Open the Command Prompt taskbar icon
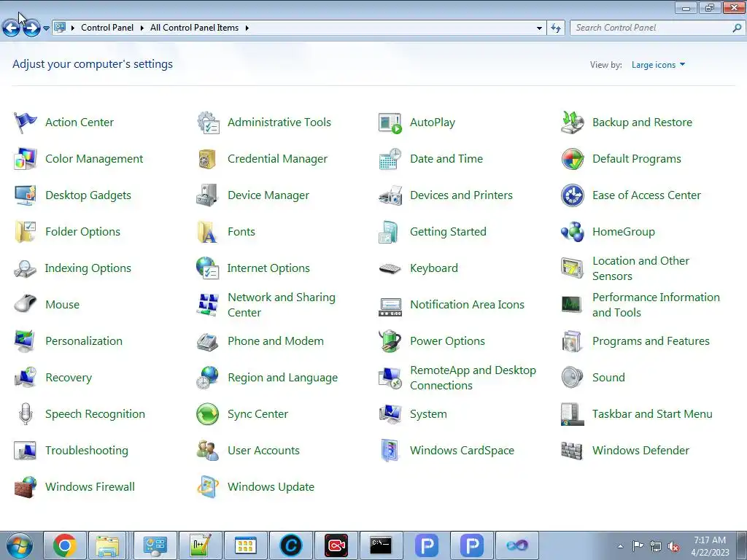Viewport: 747px width, 560px height. point(381,545)
